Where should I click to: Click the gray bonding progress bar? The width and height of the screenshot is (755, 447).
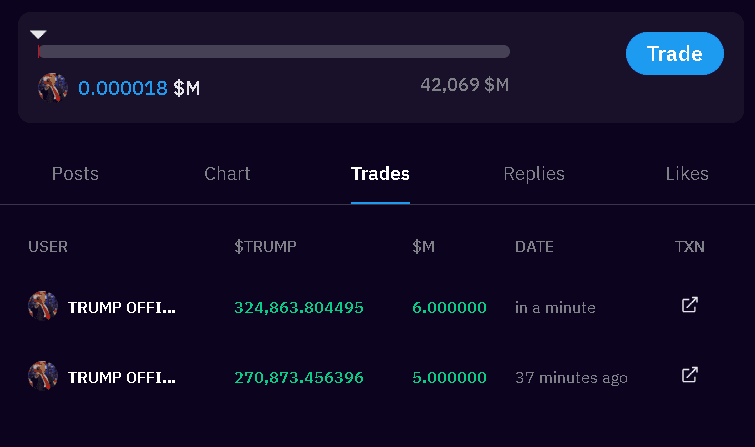click(274, 52)
